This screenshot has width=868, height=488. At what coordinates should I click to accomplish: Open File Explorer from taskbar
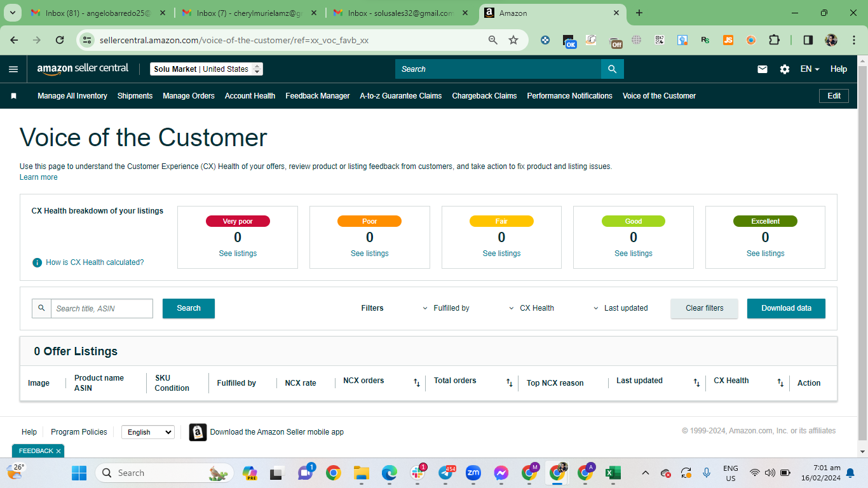click(362, 473)
